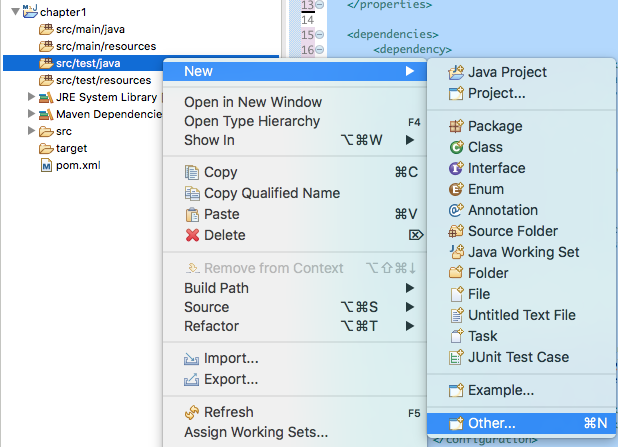Click the chapter1 Maven project icon
618x447 pixels.
(30, 11)
